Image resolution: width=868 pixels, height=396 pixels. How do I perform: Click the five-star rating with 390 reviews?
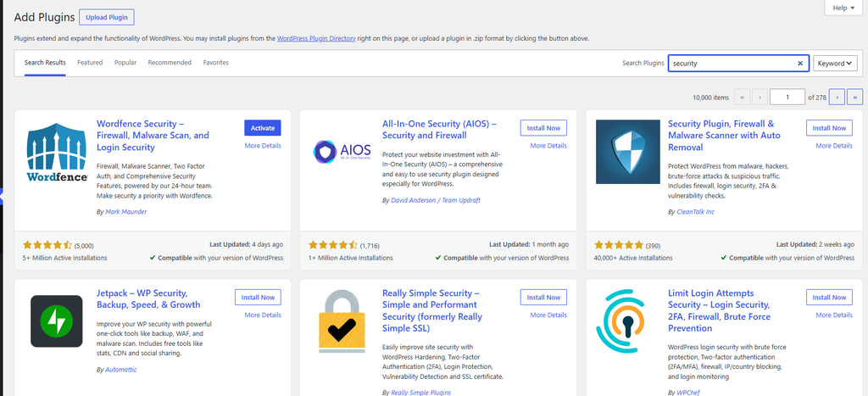(x=619, y=245)
